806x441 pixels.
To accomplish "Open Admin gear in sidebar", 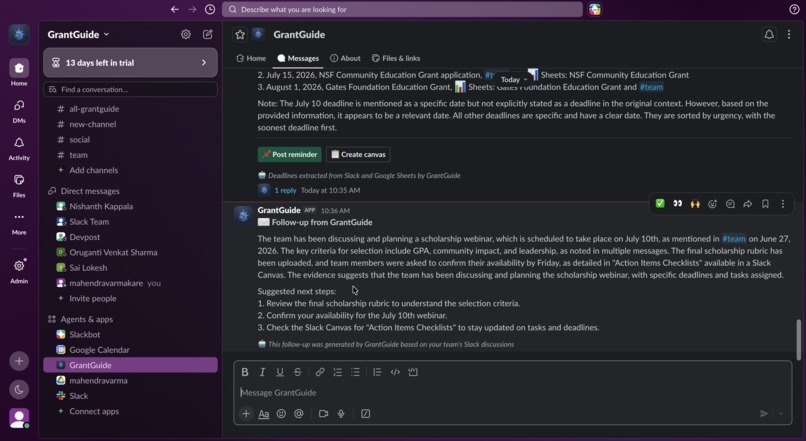I will [x=19, y=266].
